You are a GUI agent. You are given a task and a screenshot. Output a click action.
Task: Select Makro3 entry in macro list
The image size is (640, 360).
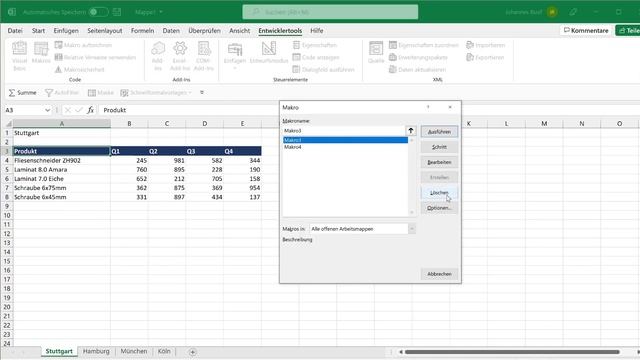tap(345, 140)
